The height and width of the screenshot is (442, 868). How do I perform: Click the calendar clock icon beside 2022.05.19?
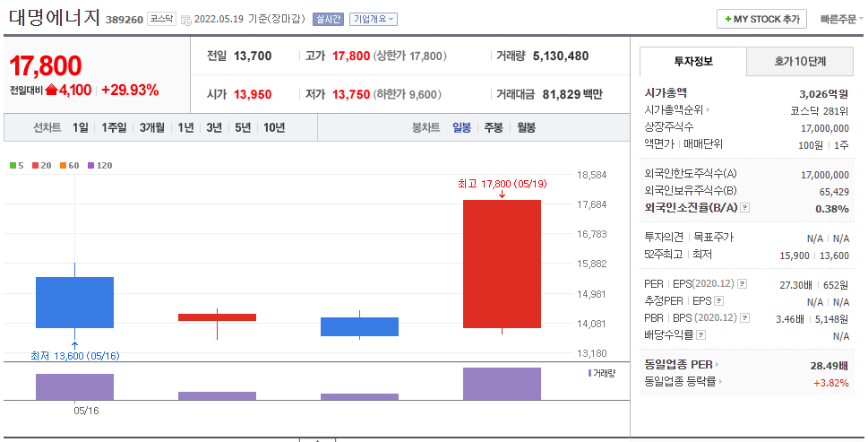186,20
